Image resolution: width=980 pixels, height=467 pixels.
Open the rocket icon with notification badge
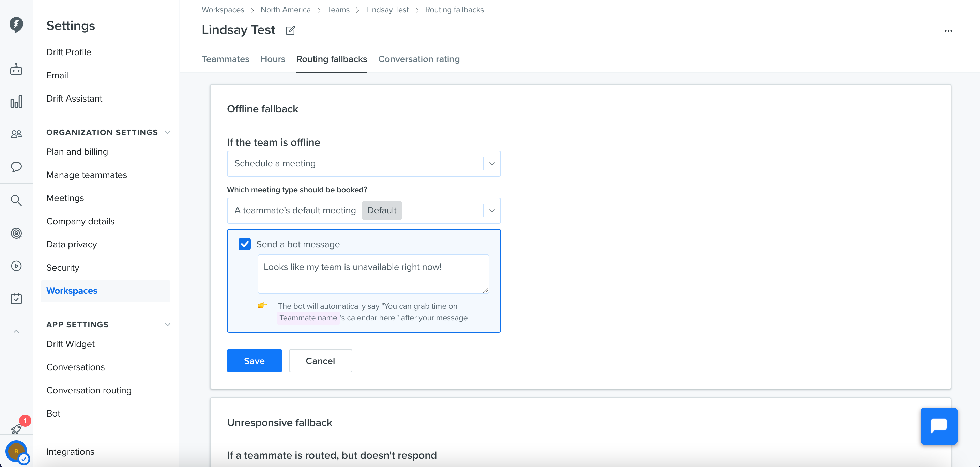(17, 428)
